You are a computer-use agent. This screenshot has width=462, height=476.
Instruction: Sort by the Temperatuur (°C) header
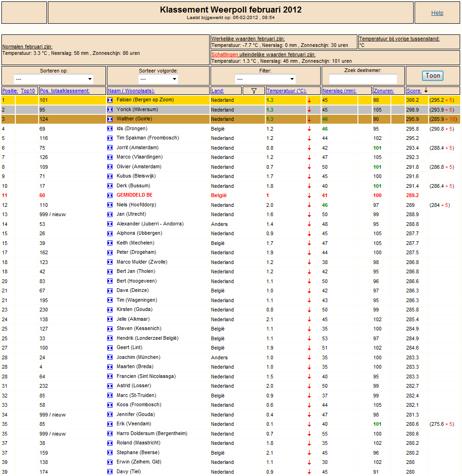pos(287,91)
